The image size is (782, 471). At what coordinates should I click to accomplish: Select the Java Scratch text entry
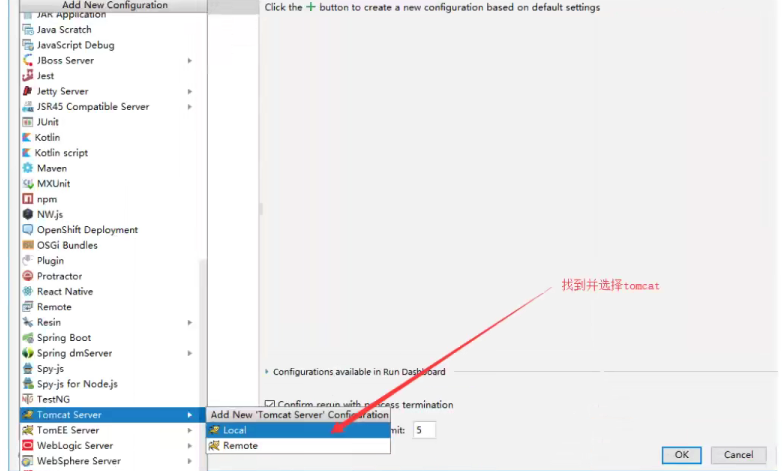(x=64, y=30)
